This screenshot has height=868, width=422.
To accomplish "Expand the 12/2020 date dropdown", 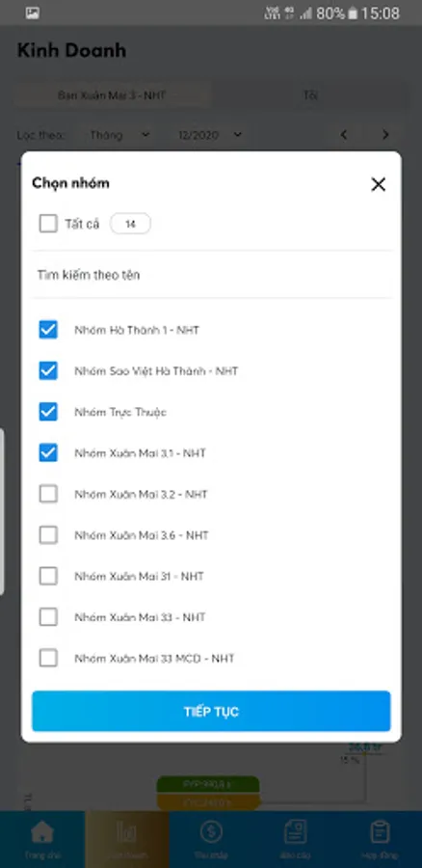I will tap(210, 134).
